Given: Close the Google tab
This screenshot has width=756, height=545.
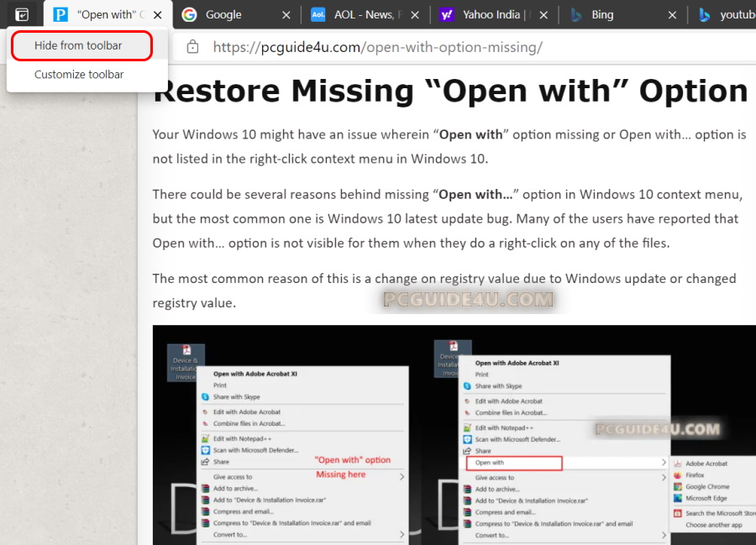Looking at the screenshot, I should (x=286, y=15).
